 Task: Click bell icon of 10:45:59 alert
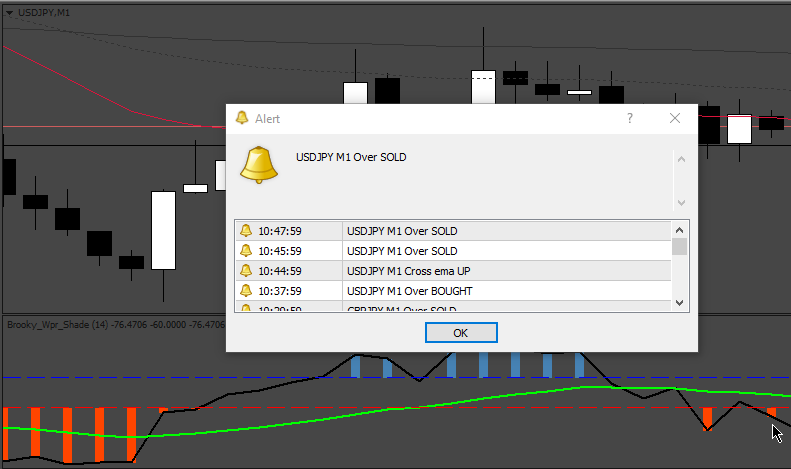coord(246,251)
